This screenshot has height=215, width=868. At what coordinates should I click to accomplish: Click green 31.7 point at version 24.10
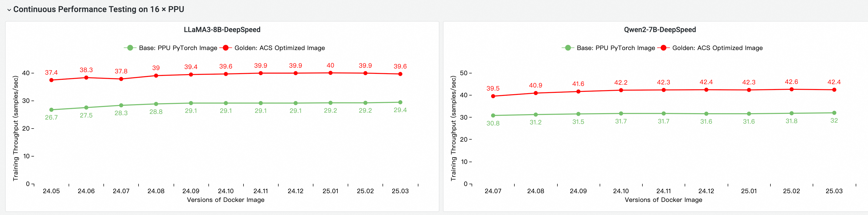click(x=621, y=113)
